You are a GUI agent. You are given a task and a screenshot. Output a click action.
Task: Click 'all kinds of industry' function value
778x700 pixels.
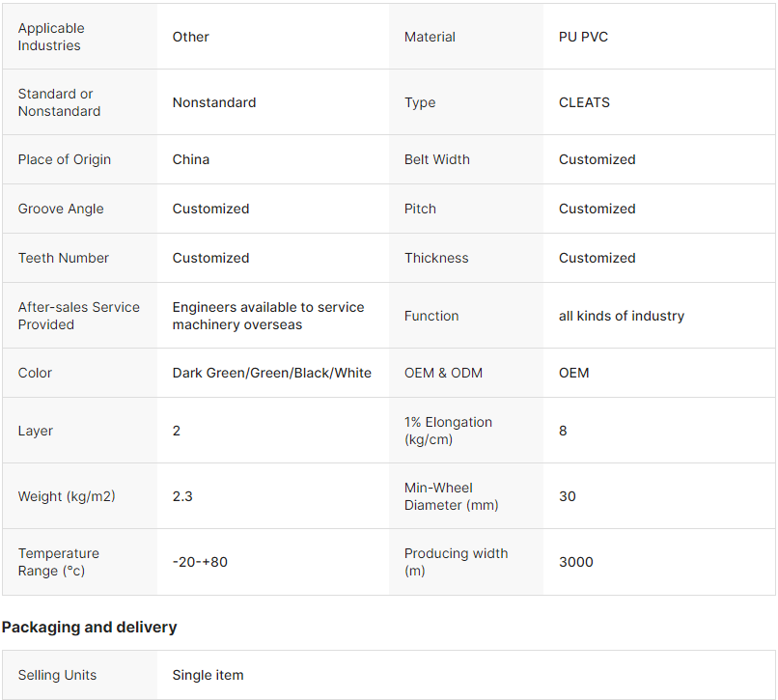pyautogui.click(x=622, y=316)
